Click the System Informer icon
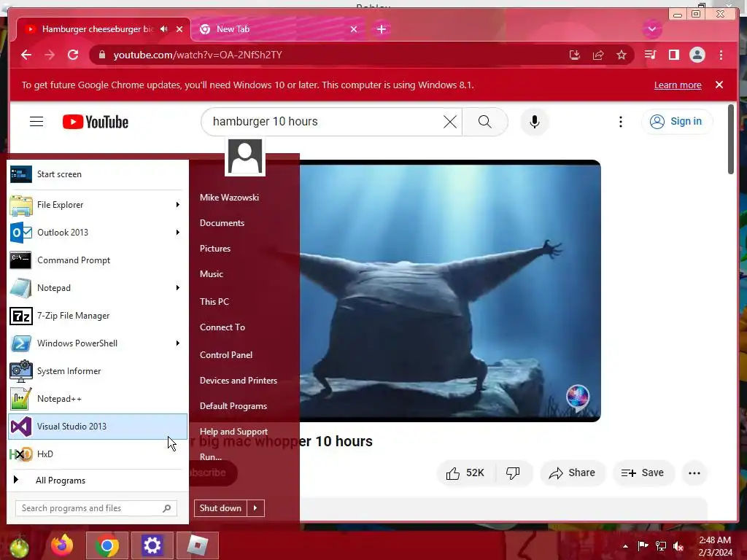This screenshot has height=560, width=747. click(21, 371)
